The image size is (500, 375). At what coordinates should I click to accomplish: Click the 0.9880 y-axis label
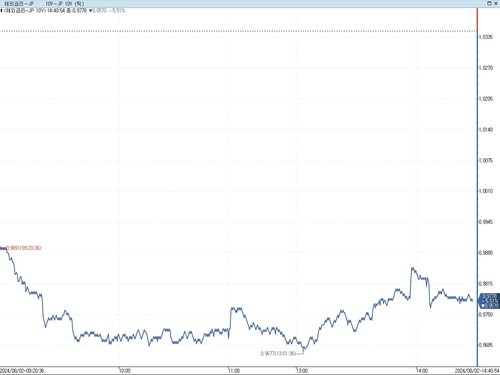[486, 253]
